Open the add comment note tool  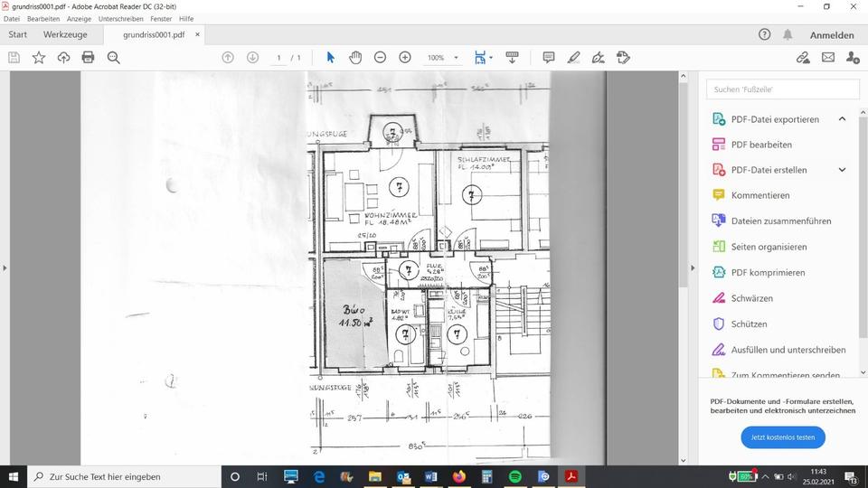click(x=549, y=58)
